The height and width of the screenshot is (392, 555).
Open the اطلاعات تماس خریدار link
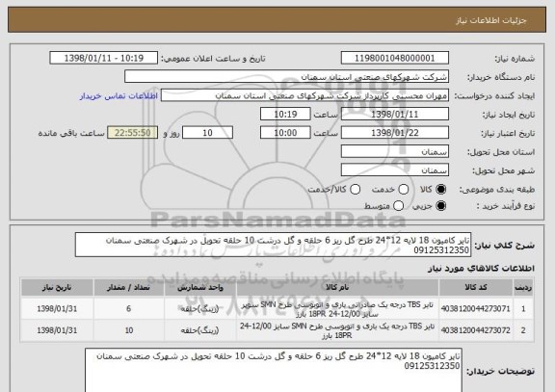click(119, 96)
